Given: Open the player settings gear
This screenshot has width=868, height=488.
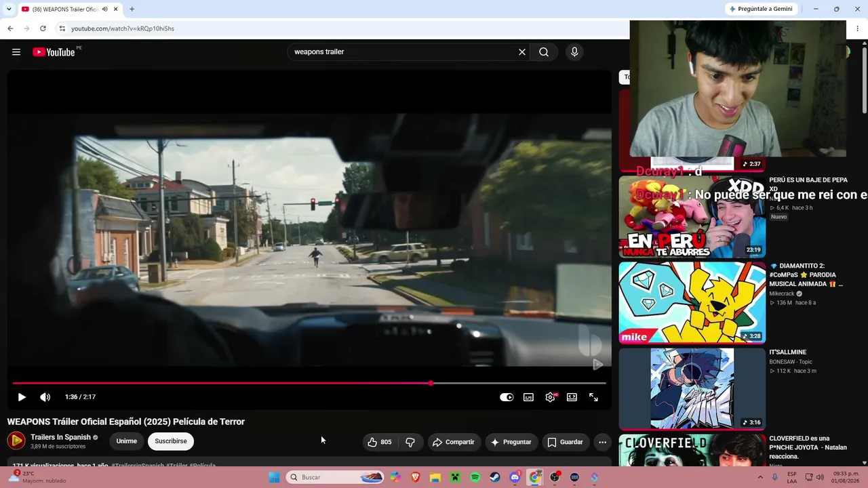Looking at the screenshot, I should pos(550,397).
